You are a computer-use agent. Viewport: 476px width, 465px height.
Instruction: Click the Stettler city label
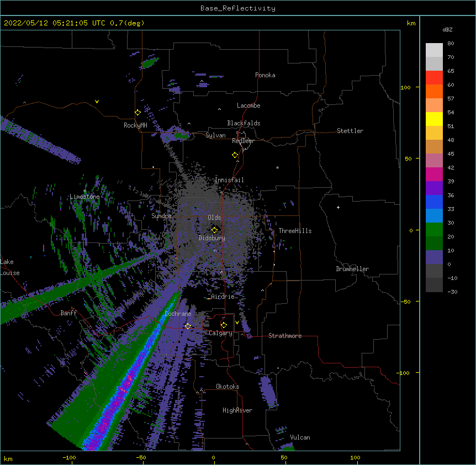click(350, 131)
